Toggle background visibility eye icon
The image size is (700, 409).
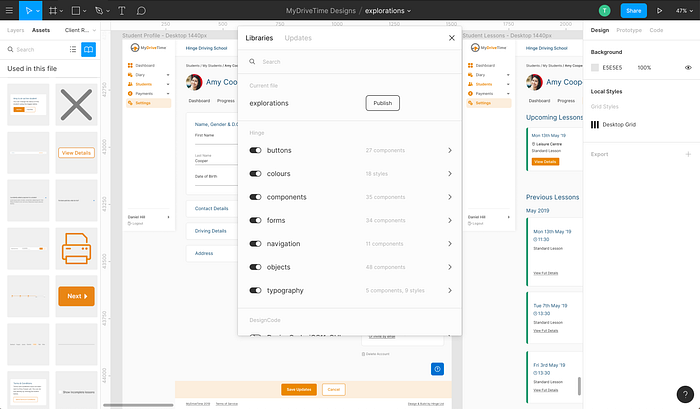(688, 67)
